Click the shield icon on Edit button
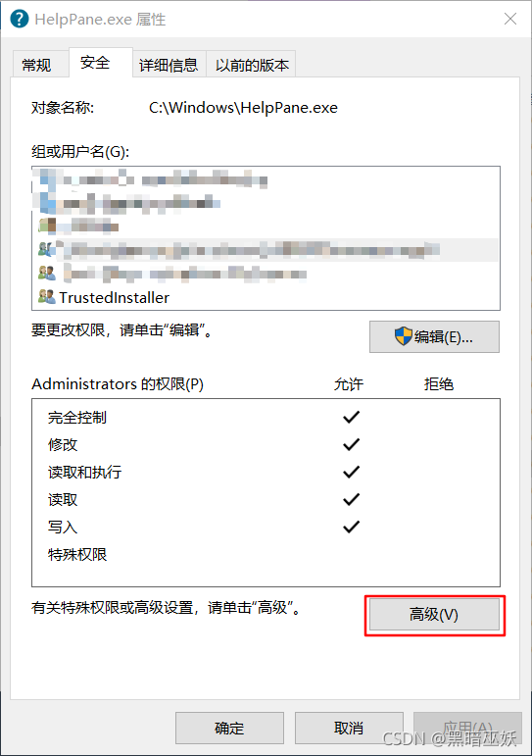532x756 pixels. point(404,336)
